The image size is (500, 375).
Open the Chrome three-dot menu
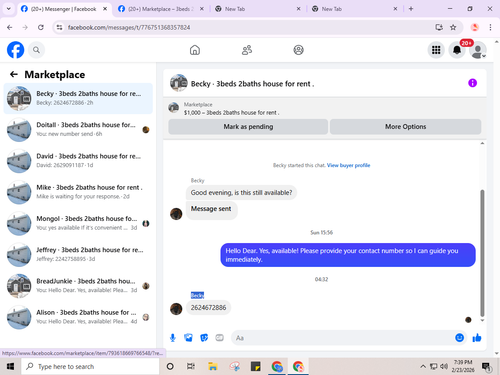pyautogui.click(x=490, y=27)
